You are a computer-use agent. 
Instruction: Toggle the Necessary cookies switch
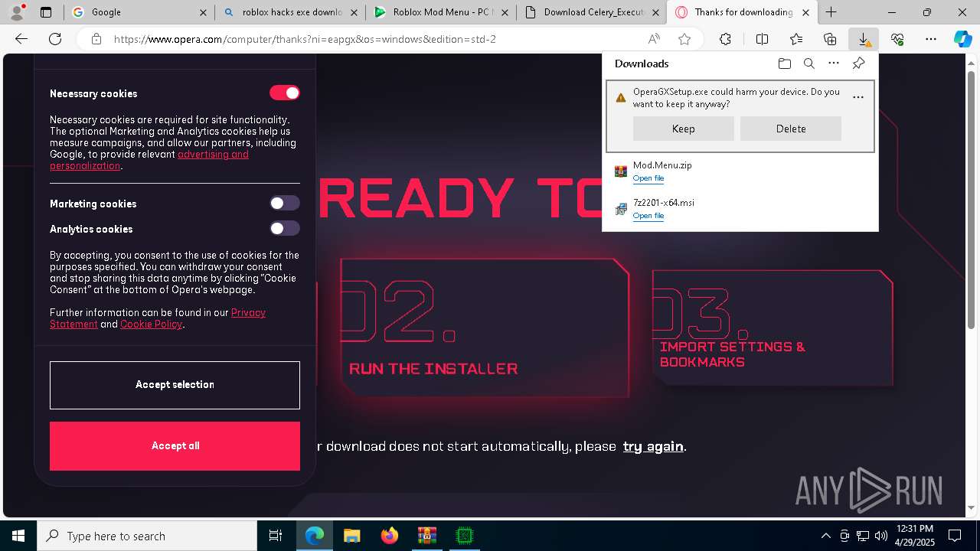[284, 93]
